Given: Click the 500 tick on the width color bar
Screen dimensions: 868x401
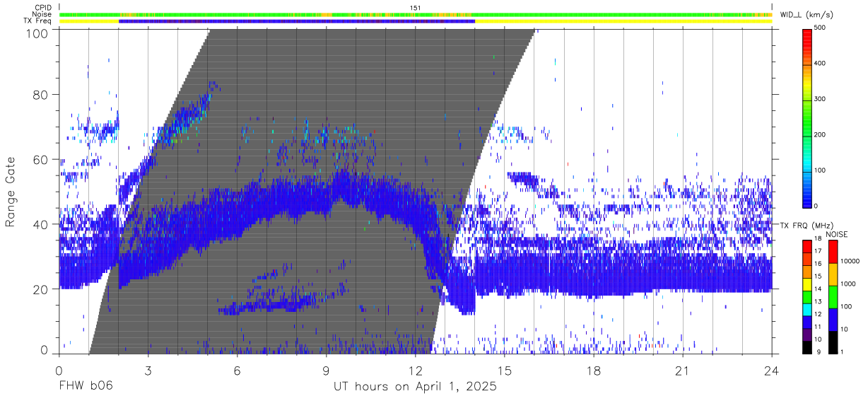Looking at the screenshot, I should (821, 28).
